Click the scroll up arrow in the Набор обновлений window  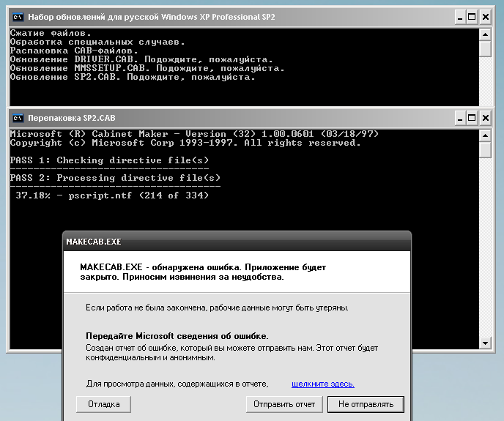point(485,34)
